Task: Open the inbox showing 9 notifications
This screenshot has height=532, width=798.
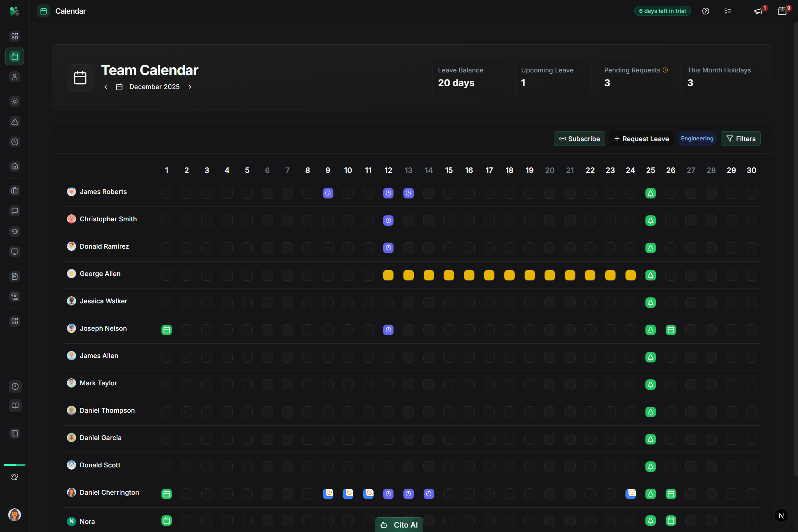Action: click(x=782, y=11)
